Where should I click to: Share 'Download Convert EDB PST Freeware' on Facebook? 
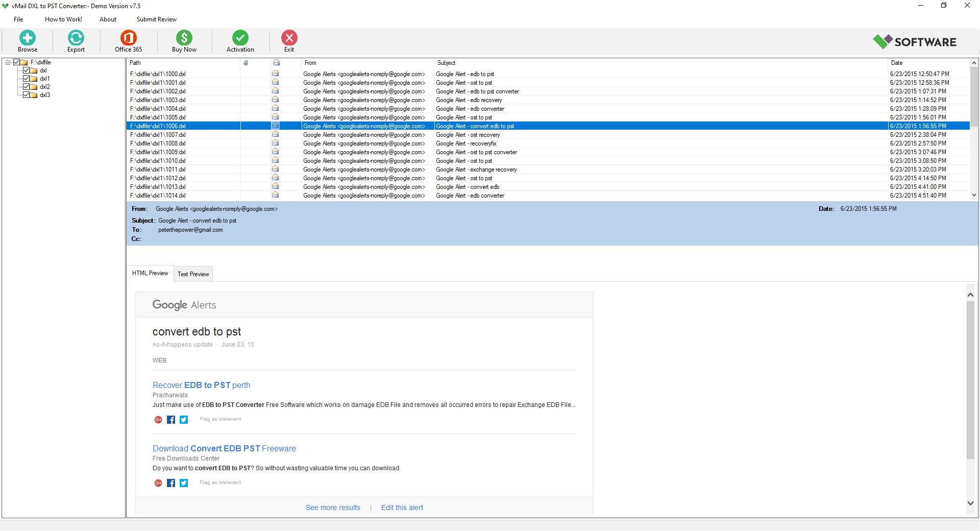pos(171,483)
